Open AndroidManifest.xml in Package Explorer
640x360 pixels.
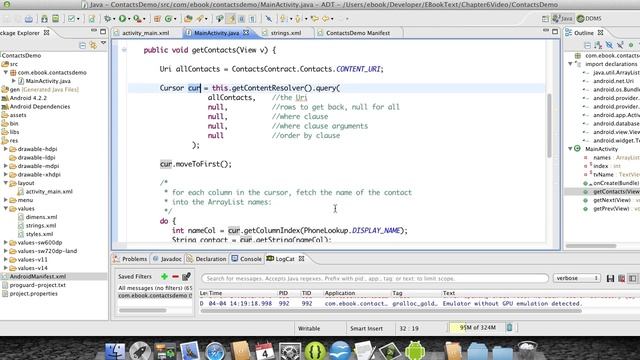pos(38,276)
